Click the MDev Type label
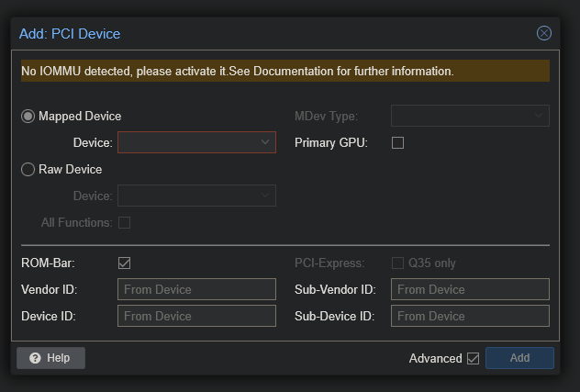The image size is (580, 392). [327, 117]
